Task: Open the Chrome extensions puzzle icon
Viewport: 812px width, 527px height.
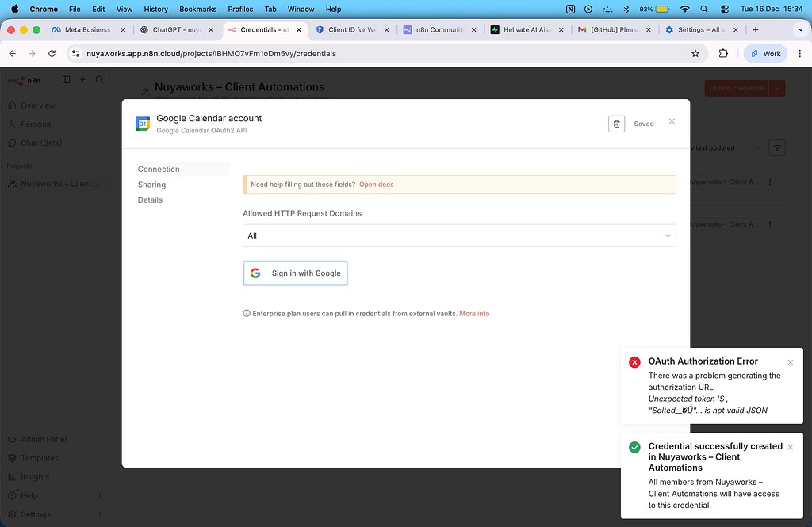Action: click(722, 53)
